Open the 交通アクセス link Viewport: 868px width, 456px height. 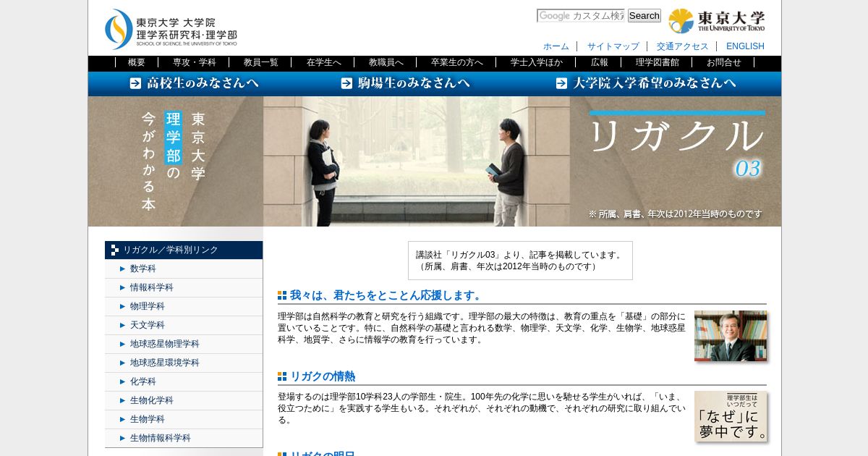(x=683, y=46)
